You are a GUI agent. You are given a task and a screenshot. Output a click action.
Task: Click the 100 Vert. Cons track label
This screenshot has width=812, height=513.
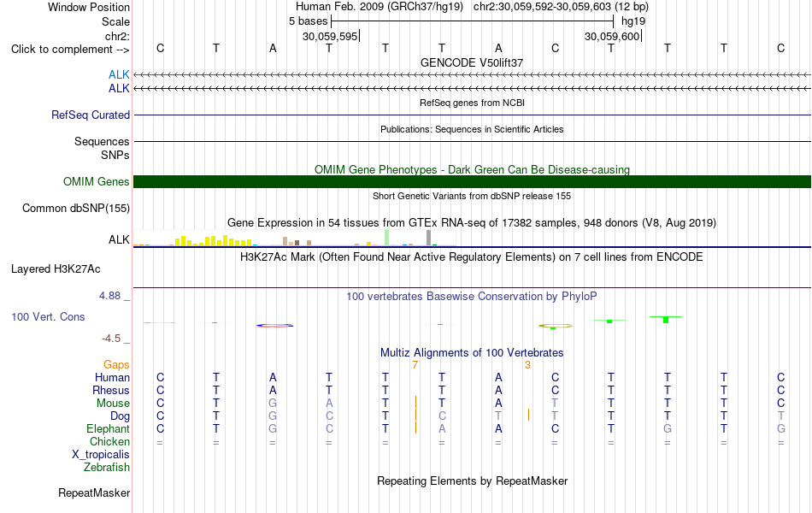pyautogui.click(x=48, y=316)
